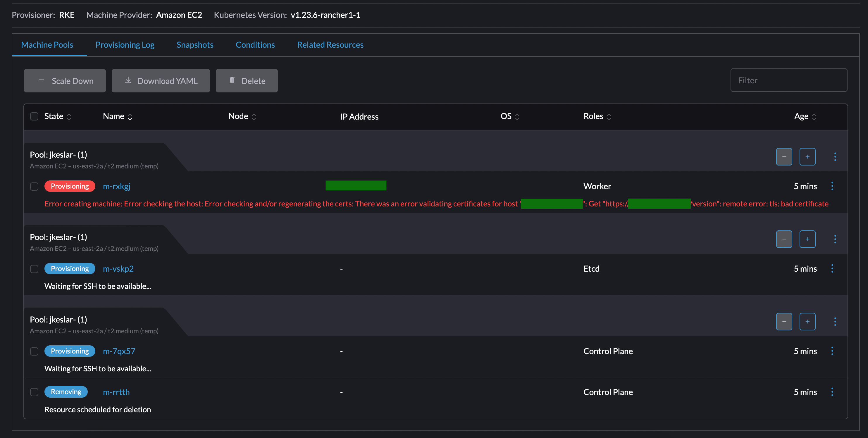Screen dimensions: 868x438
Task: Open the three-dot menu for machine m-7qx57
Action: coord(833,351)
